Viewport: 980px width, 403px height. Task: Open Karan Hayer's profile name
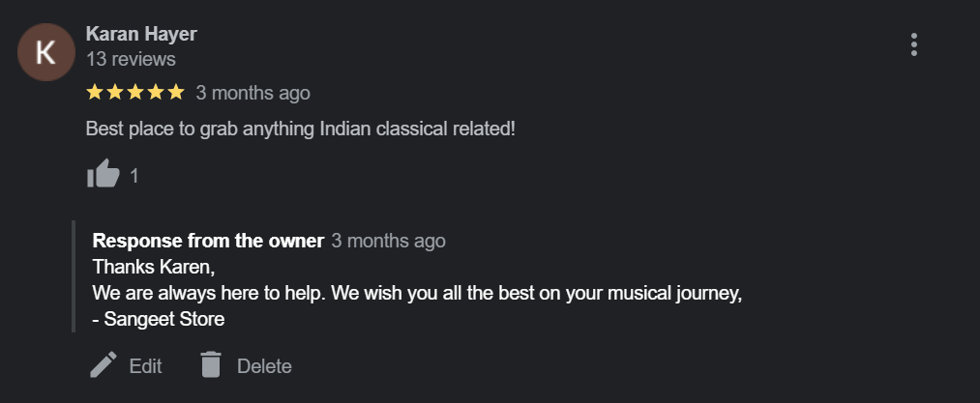[141, 34]
